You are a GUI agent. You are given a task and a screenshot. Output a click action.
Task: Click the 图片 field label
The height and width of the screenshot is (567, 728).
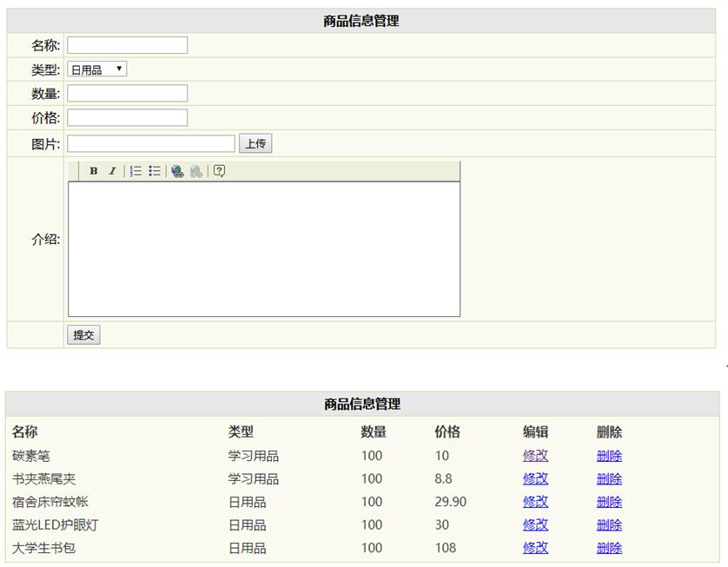[x=45, y=144]
